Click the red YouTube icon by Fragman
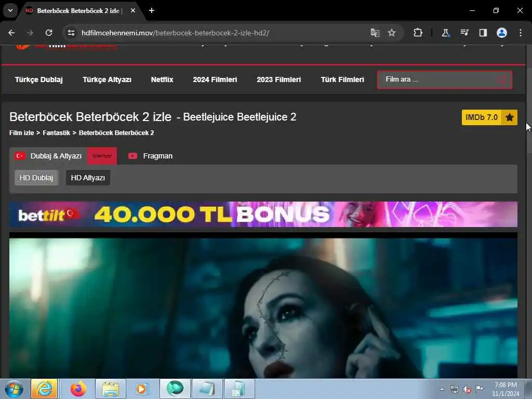 pyautogui.click(x=132, y=156)
